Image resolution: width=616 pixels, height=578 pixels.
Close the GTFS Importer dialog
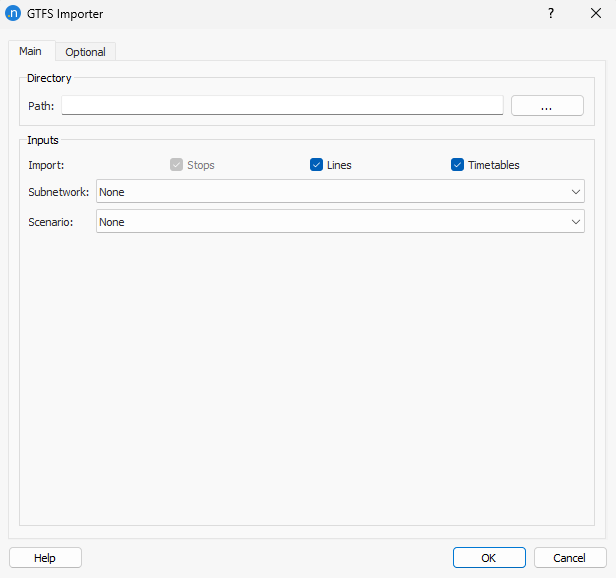point(596,13)
